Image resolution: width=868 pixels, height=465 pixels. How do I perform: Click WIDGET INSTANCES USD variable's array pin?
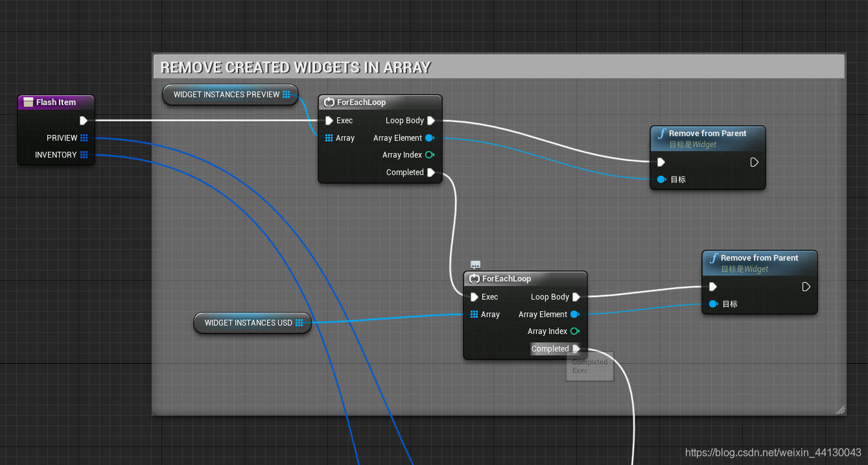point(299,322)
